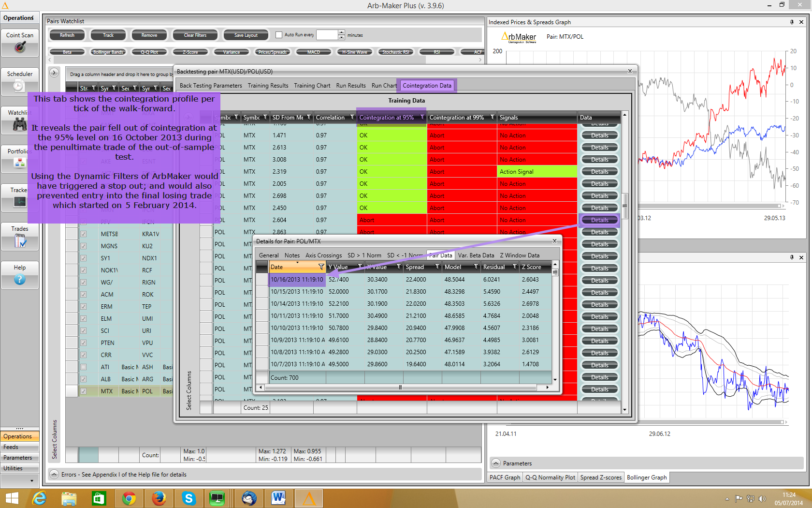Toggle checkbox for the MTX / POL pair
Viewport: 812px width, 508px height.
pyautogui.click(x=84, y=391)
